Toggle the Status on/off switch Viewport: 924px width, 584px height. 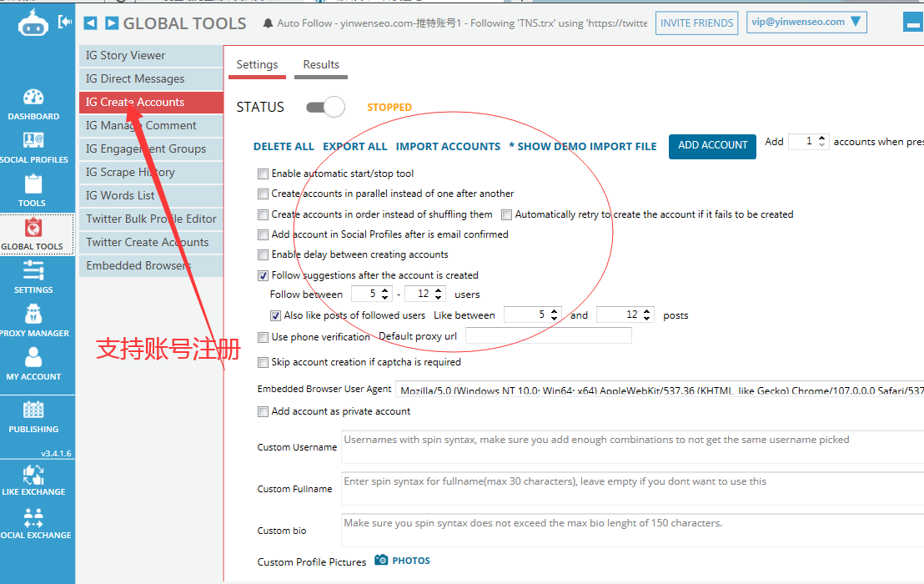click(x=325, y=107)
